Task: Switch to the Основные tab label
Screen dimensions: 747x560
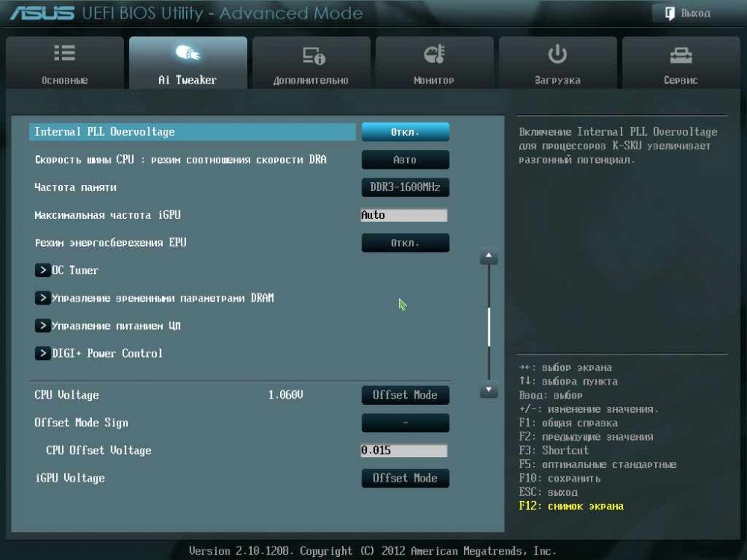Action: (65, 80)
